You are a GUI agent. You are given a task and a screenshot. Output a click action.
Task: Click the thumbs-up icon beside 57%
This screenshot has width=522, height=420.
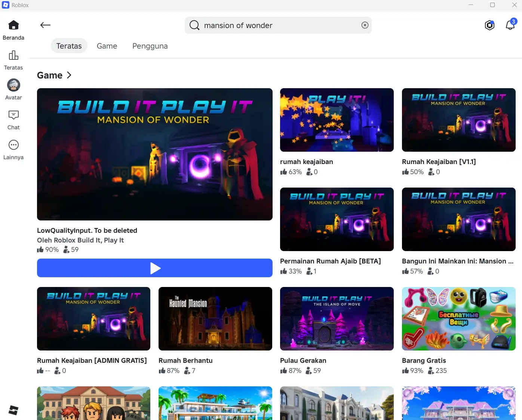click(x=405, y=271)
